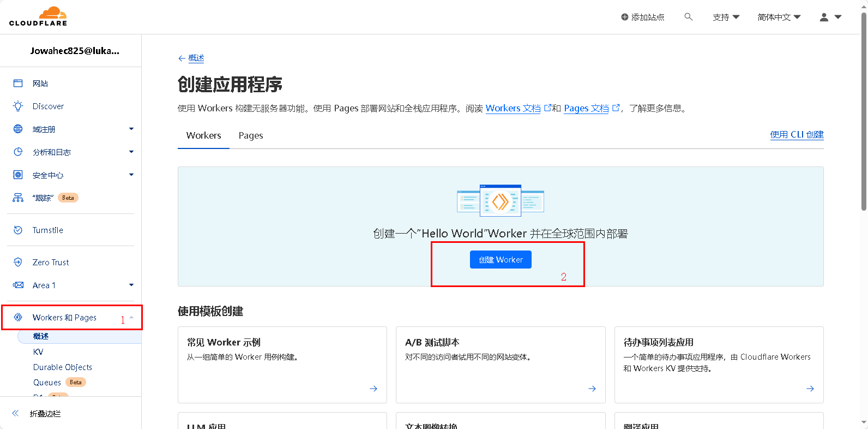Image resolution: width=868 pixels, height=429 pixels.
Task: Click the 添加站点 link
Action: tap(643, 17)
